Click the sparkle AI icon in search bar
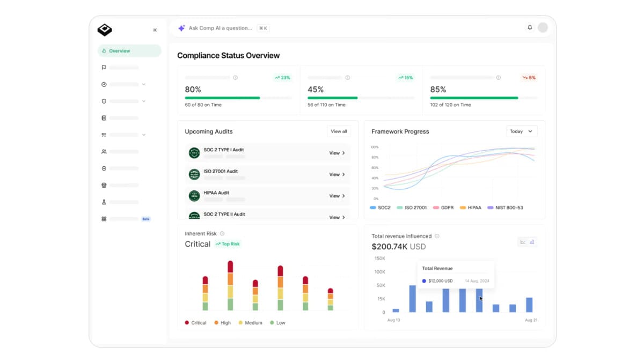Screen dimensions: 644x362 (181, 28)
